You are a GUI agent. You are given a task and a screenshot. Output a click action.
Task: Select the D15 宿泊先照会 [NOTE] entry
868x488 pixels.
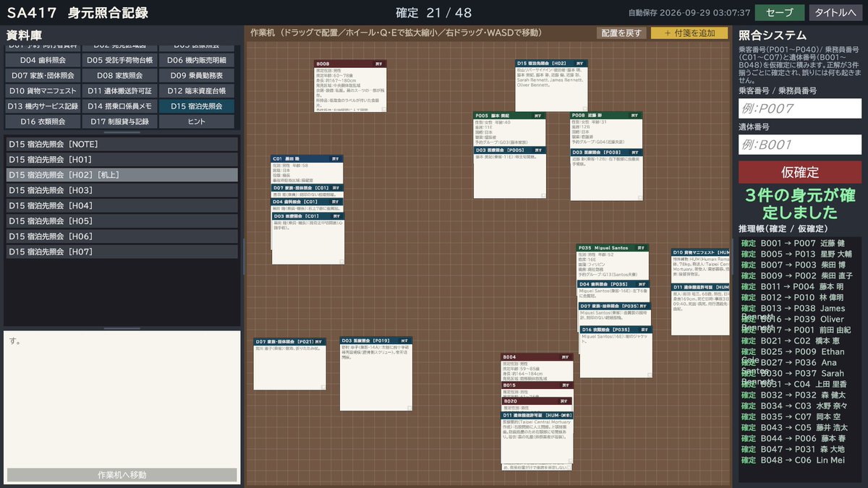[122, 144]
